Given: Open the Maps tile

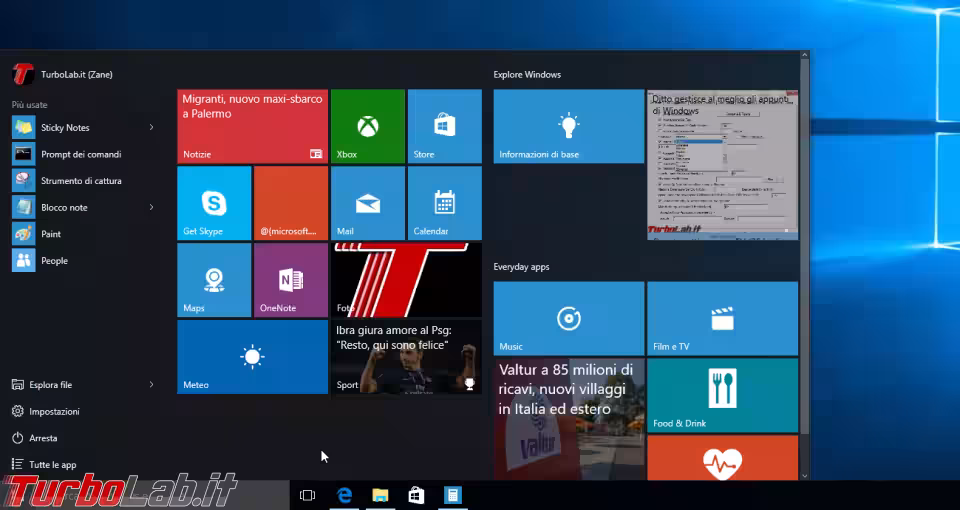Looking at the screenshot, I should coord(214,280).
